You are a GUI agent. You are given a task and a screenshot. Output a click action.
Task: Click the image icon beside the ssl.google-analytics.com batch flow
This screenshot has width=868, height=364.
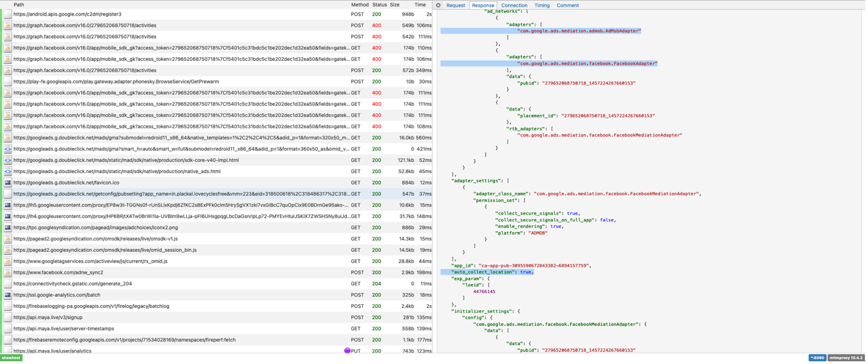coord(8,295)
